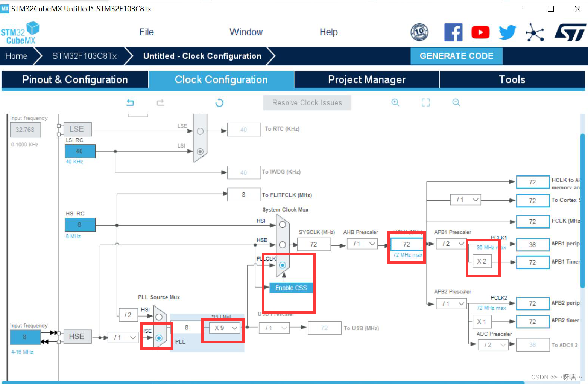
Task: Click the MX app icon in title bar
Action: coord(5,8)
